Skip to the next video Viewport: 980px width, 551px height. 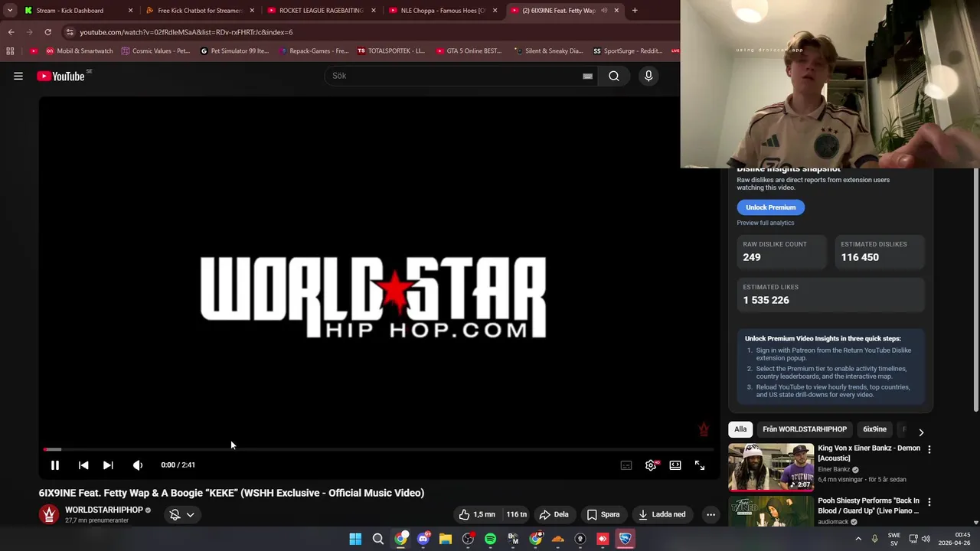(108, 465)
